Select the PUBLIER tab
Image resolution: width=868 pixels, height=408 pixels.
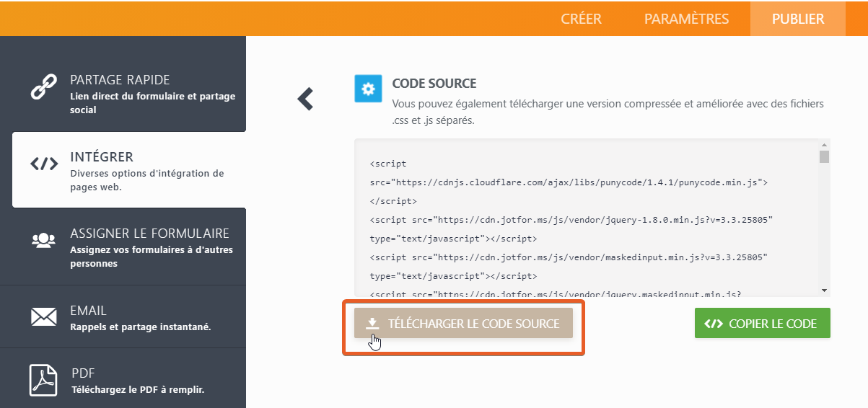coord(798,19)
